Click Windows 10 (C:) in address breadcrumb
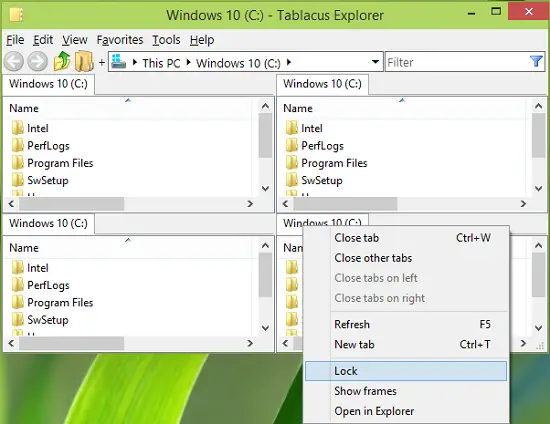This screenshot has height=424, width=550. [238, 63]
